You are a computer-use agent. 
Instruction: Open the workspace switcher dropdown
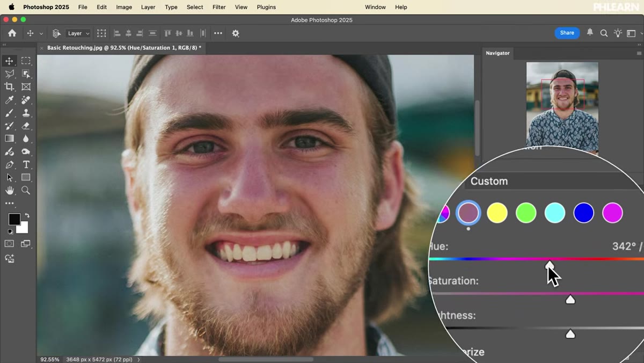click(634, 33)
